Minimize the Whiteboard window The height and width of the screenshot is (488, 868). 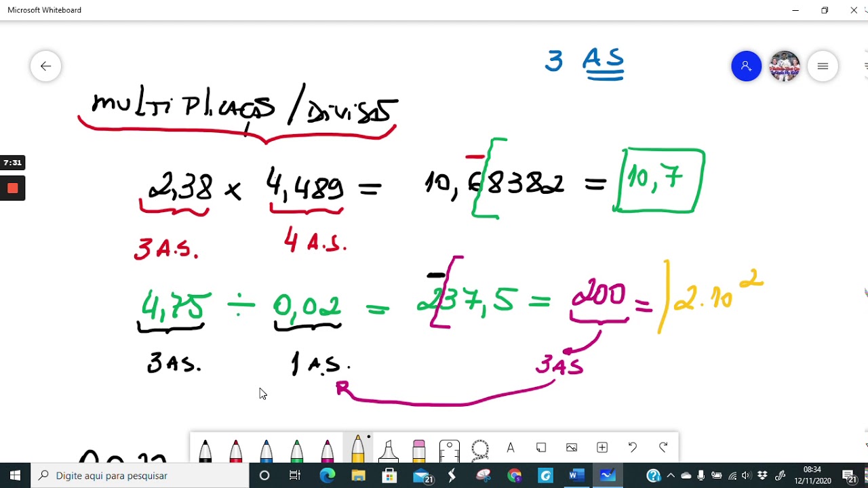[x=795, y=10]
